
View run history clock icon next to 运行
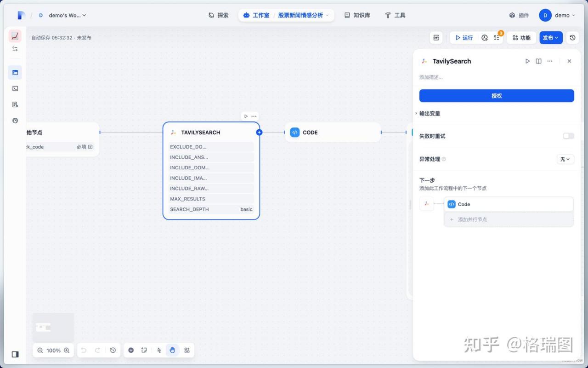pos(484,38)
